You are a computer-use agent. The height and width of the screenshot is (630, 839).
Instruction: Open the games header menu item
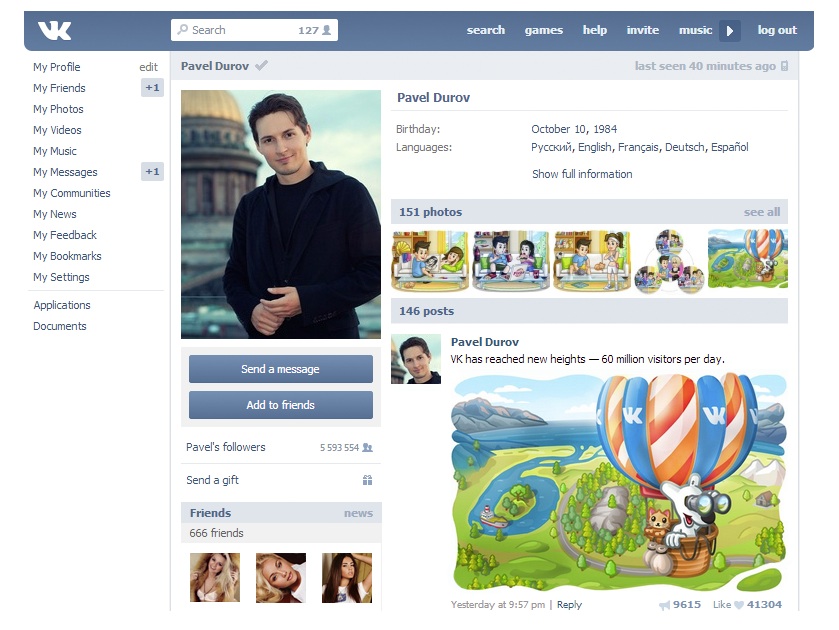(544, 31)
